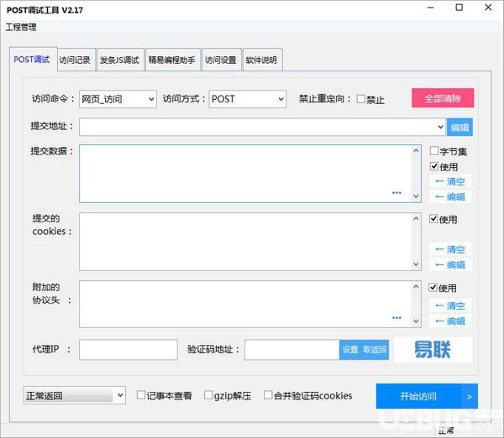
Task: Click the ellipsis icon in 附加的协议头 box
Action: (396, 317)
